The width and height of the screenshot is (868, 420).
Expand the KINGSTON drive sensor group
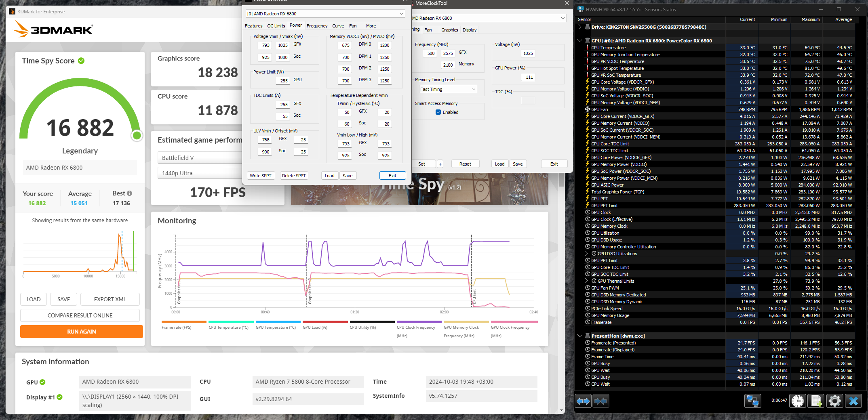point(580,27)
